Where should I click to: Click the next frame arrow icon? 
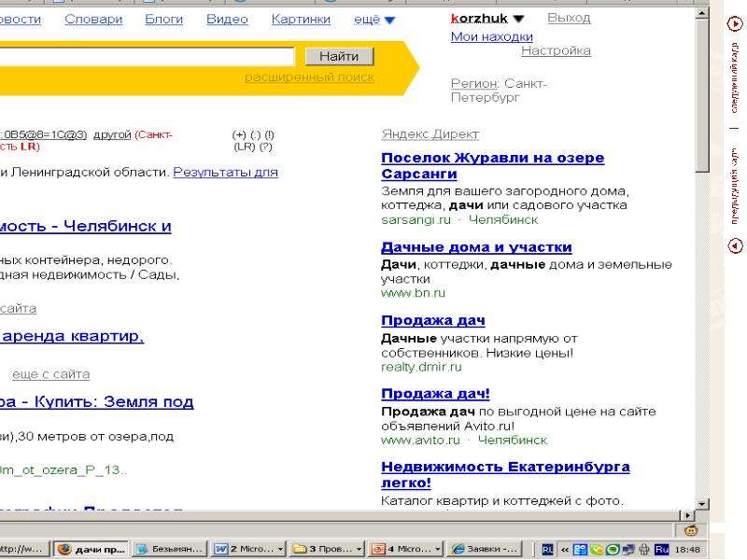tap(735, 23)
